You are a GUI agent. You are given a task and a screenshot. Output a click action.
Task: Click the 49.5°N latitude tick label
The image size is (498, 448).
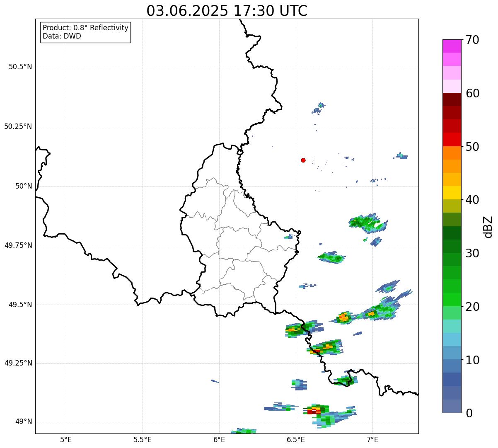pyautogui.click(x=20, y=305)
